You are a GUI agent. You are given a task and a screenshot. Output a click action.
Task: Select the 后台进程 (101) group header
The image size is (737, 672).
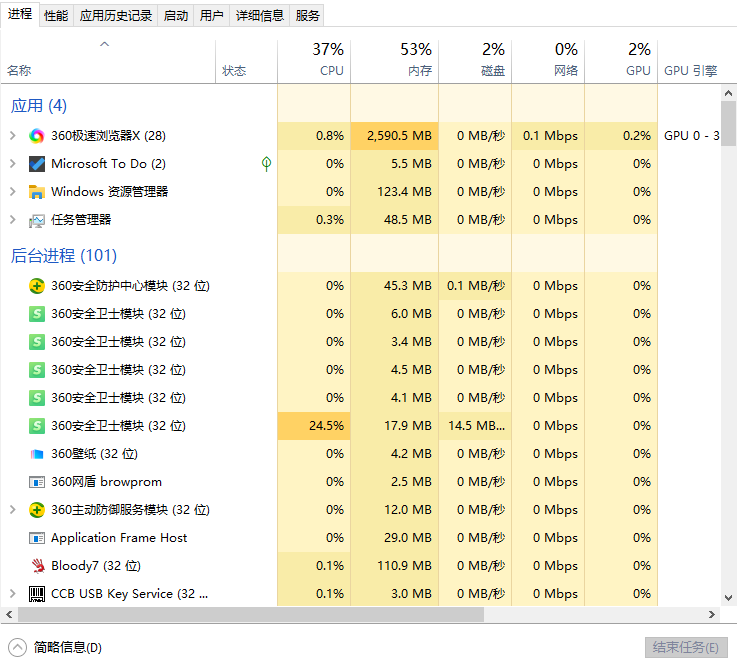point(64,256)
